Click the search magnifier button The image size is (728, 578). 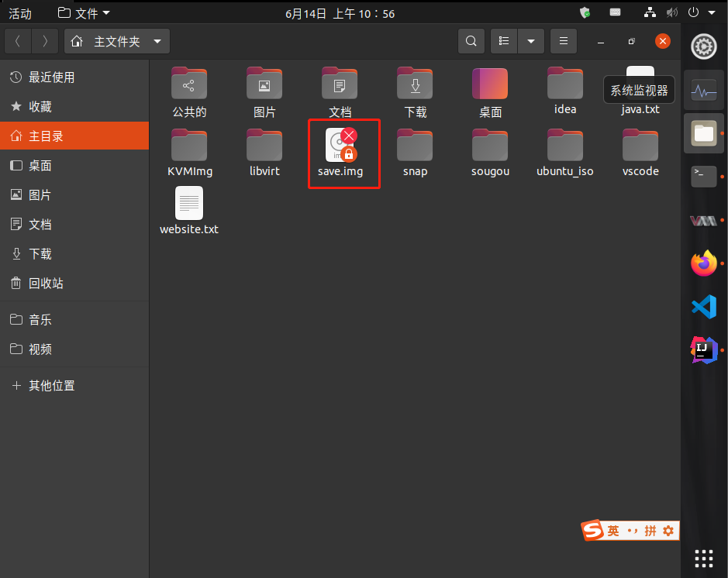point(471,41)
